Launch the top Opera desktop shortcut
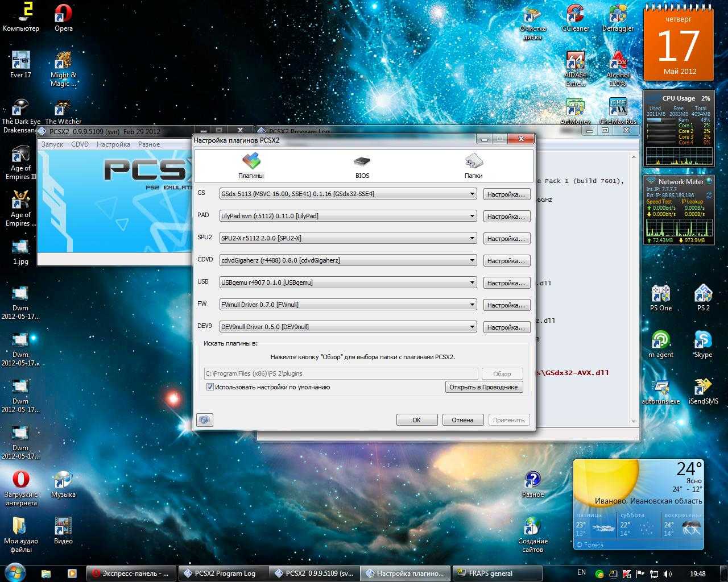 coord(63,17)
